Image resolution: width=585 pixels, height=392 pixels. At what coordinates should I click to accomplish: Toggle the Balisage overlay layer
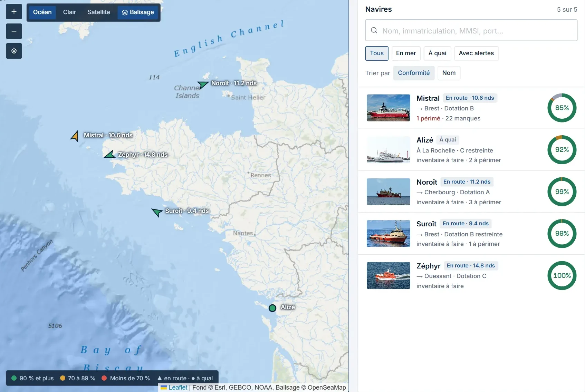pyautogui.click(x=138, y=12)
